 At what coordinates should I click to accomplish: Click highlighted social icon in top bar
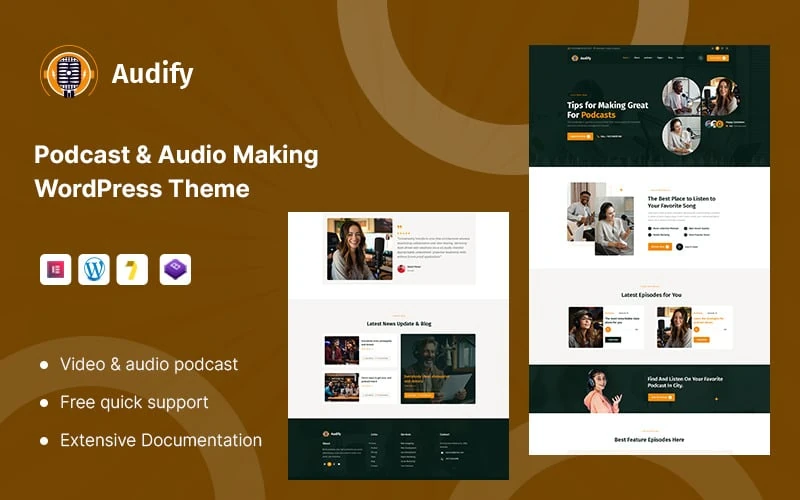pos(717,48)
